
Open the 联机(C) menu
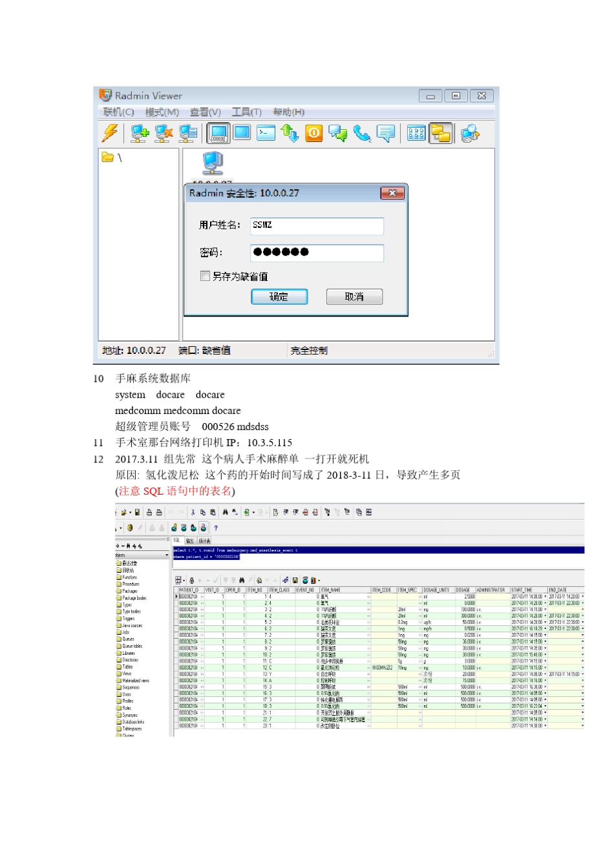click(x=118, y=112)
